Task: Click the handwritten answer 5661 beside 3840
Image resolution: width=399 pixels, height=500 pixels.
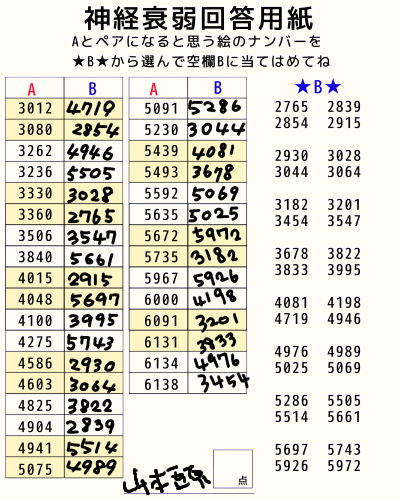Action: 92,258
